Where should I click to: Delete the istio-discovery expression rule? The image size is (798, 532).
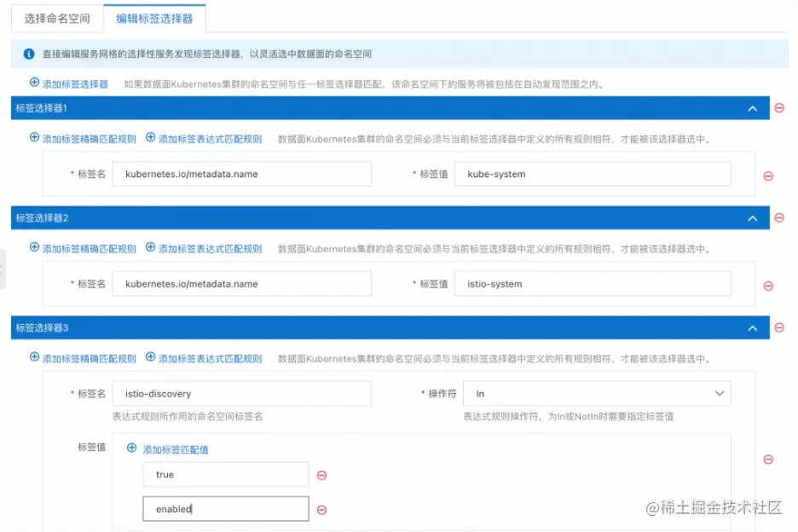click(768, 460)
